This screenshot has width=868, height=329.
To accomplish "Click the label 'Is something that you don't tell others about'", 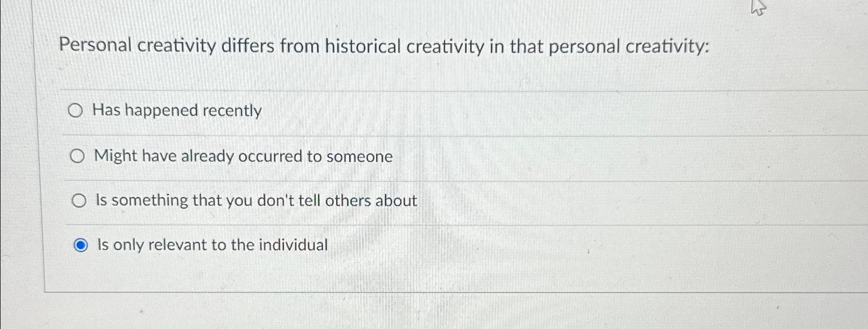I will (x=255, y=201).
